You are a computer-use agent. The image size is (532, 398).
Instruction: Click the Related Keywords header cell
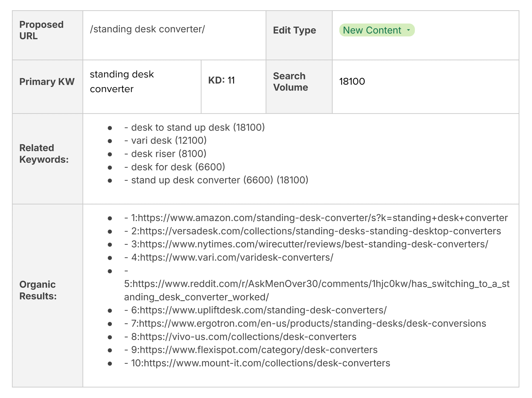tap(44, 153)
